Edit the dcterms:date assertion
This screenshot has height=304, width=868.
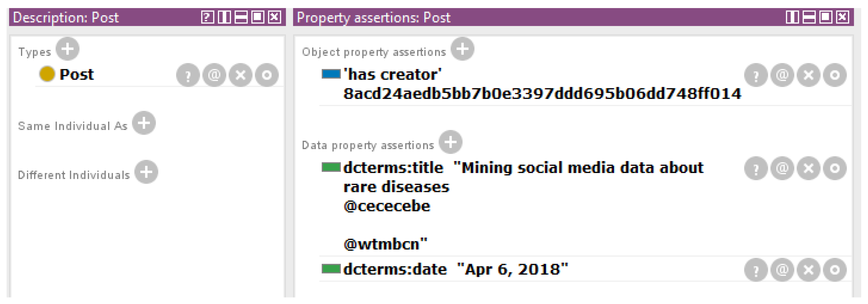[x=835, y=270]
